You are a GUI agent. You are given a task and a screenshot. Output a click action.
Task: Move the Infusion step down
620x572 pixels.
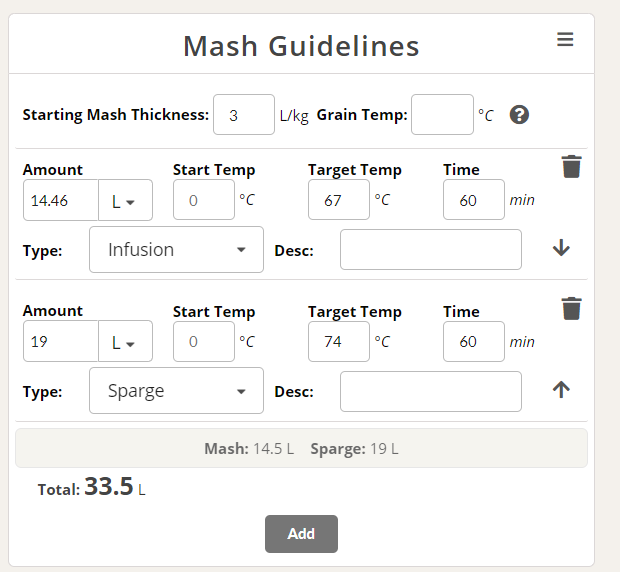pyautogui.click(x=561, y=248)
